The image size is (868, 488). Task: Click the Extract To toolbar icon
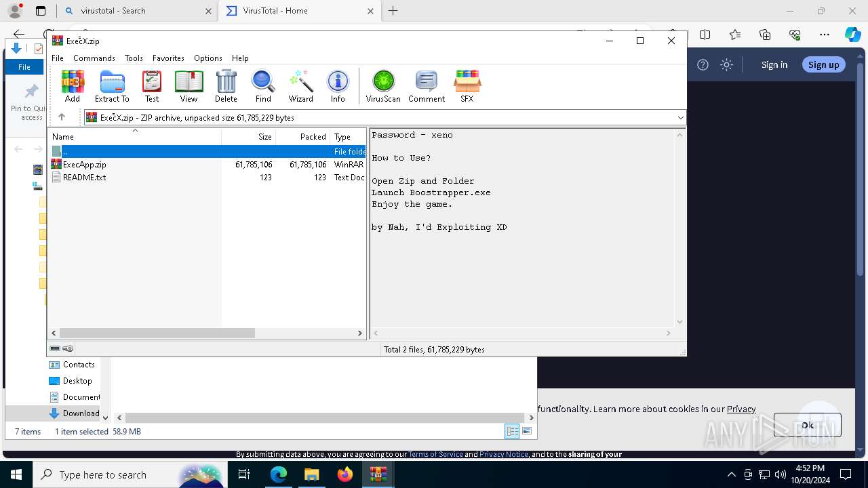[x=112, y=86]
